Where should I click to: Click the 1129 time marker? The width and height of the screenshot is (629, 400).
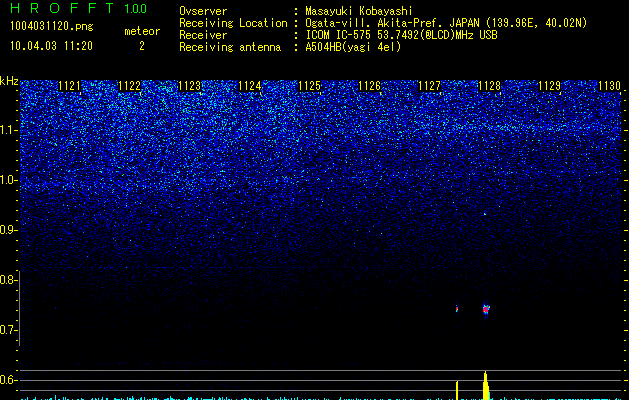coord(549,86)
